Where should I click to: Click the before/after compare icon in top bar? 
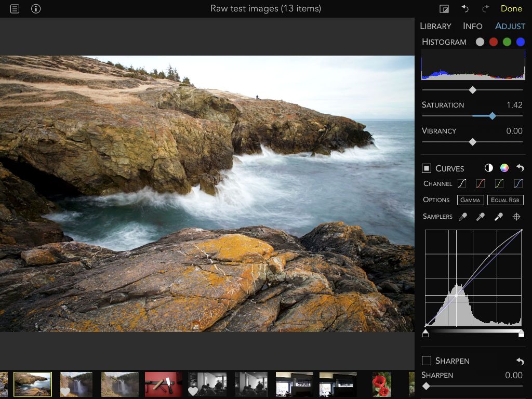444,9
